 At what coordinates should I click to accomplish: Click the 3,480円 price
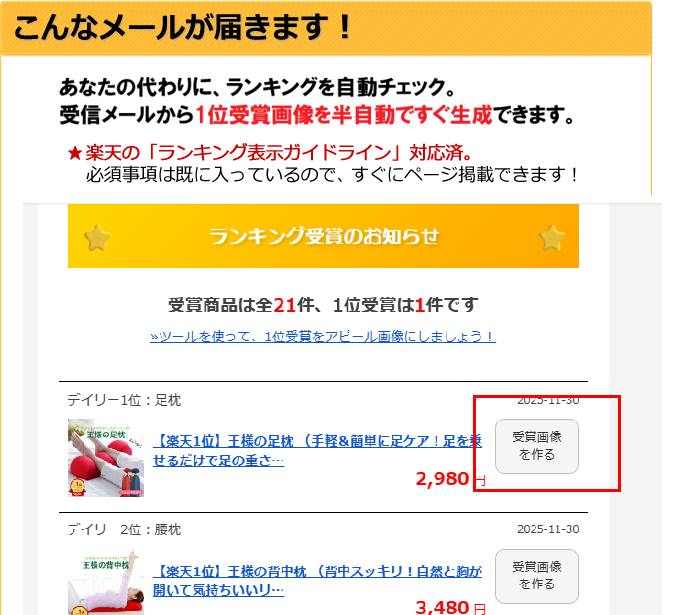tap(450, 607)
